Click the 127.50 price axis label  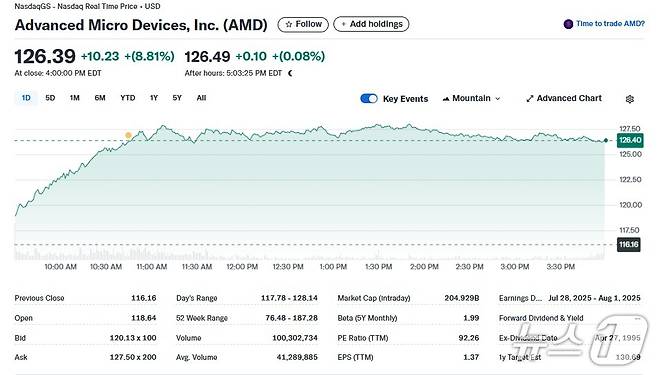coord(630,129)
